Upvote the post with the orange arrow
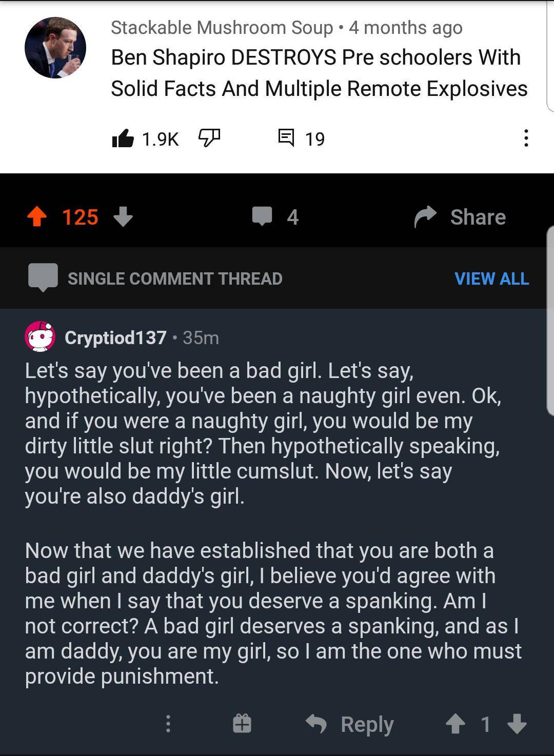The height and width of the screenshot is (756, 554). pyautogui.click(x=37, y=217)
